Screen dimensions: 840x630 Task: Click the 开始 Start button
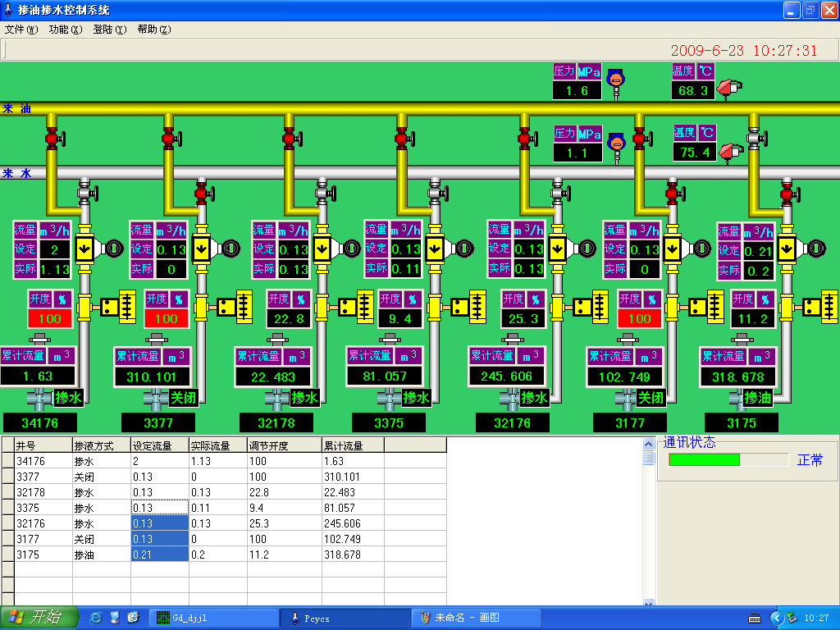(39, 618)
